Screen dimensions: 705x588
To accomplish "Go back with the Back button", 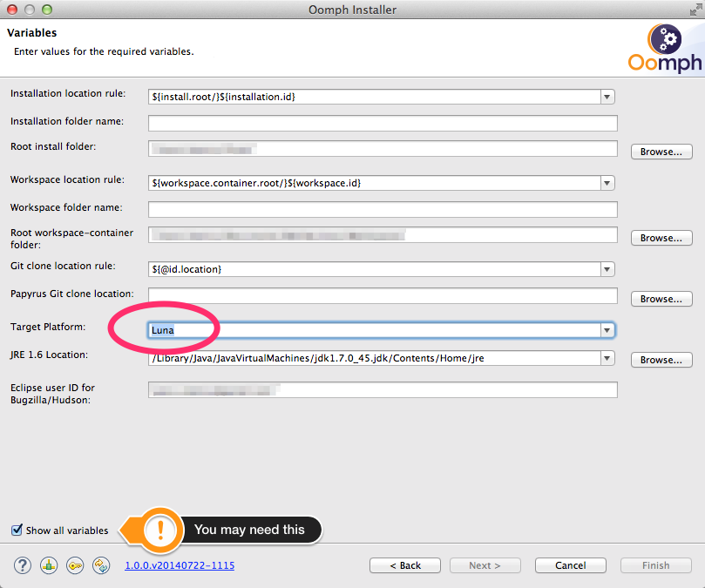I will [405, 565].
